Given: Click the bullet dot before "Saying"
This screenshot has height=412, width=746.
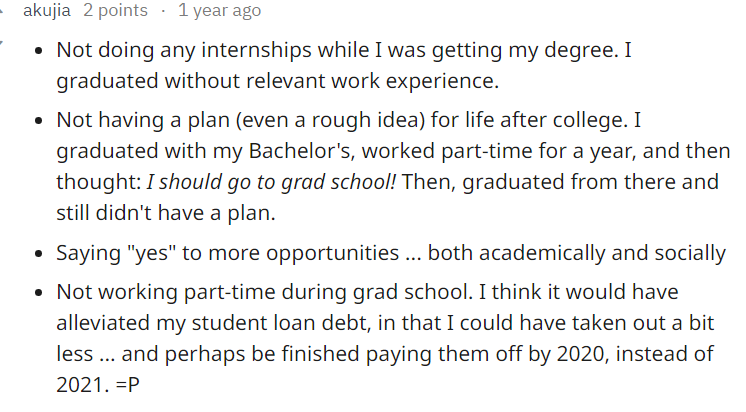Looking at the screenshot, I should (36, 254).
